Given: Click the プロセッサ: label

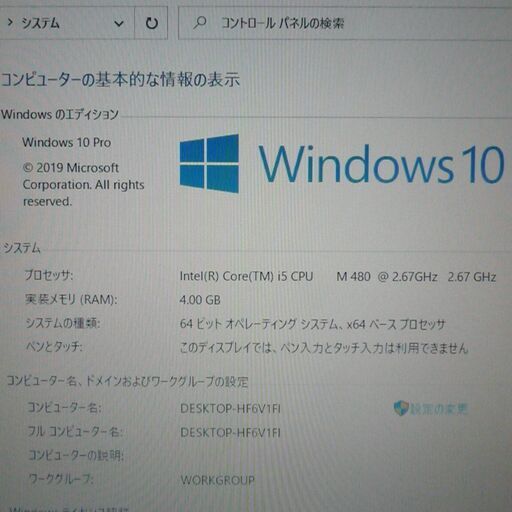Looking at the screenshot, I should point(49,275).
